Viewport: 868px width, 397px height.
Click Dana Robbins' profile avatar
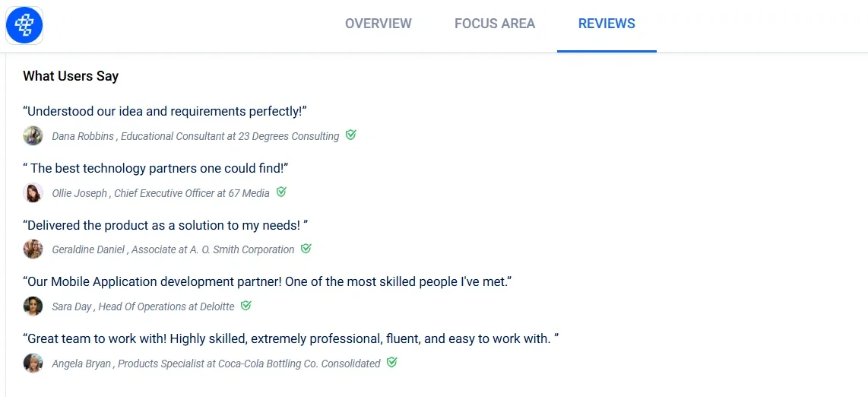(x=33, y=136)
